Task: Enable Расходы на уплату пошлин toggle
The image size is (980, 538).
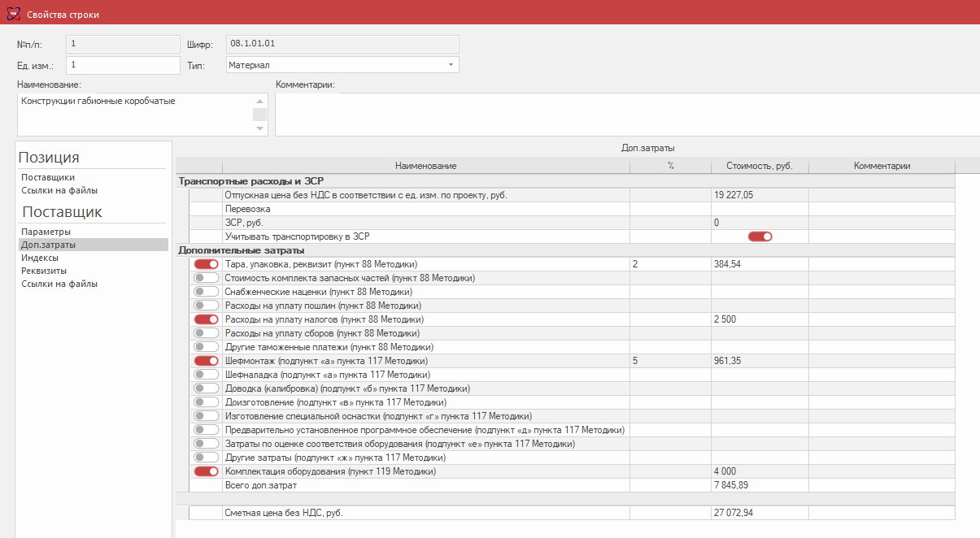Action: (206, 306)
